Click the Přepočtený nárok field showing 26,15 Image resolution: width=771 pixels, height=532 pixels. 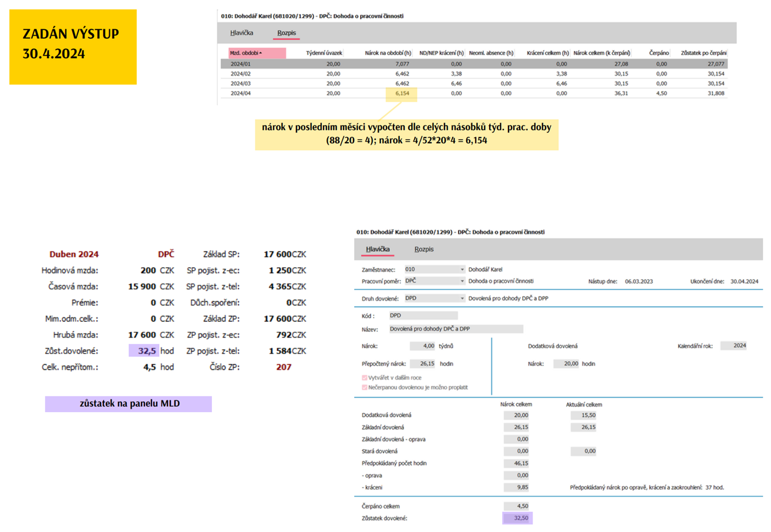pyautogui.click(x=422, y=363)
